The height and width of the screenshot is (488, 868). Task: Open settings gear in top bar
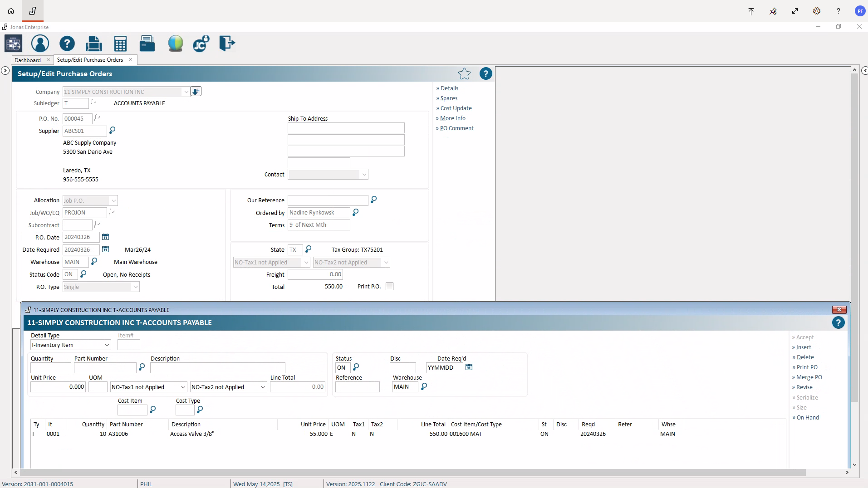(817, 11)
